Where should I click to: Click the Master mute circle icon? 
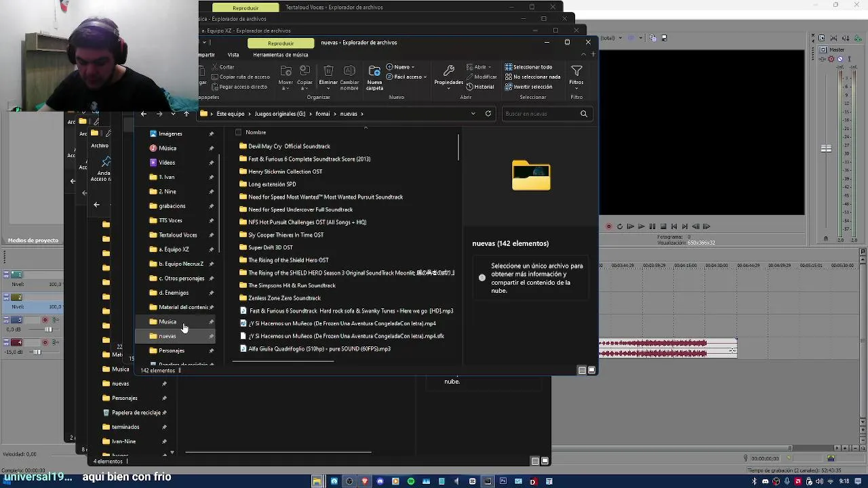tap(840, 59)
